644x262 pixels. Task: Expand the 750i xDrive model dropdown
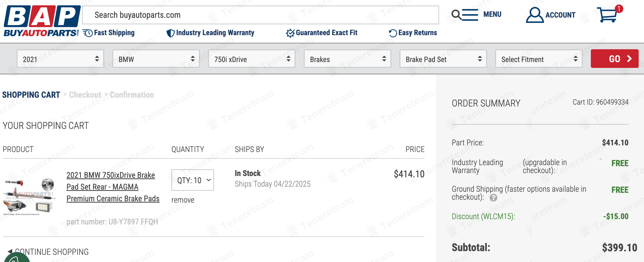[x=252, y=59]
